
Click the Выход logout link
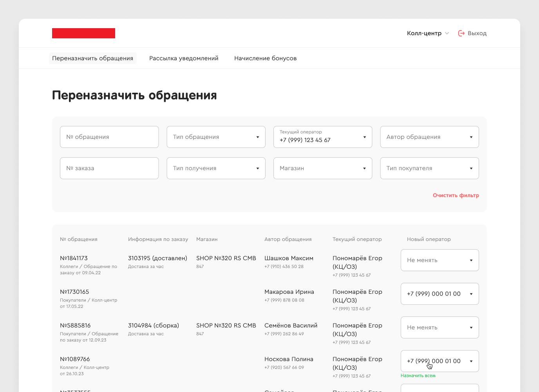pyautogui.click(x=477, y=33)
